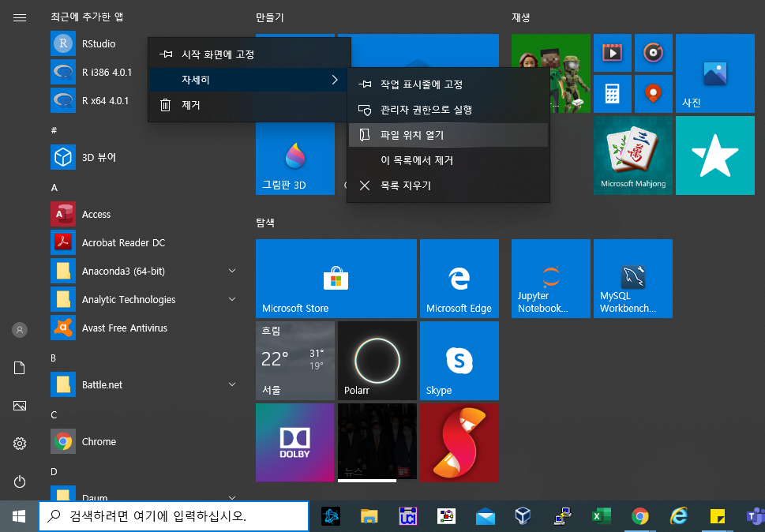Open the 자세히 submenu arrow
Viewport: 765px width, 532px height.
point(335,80)
